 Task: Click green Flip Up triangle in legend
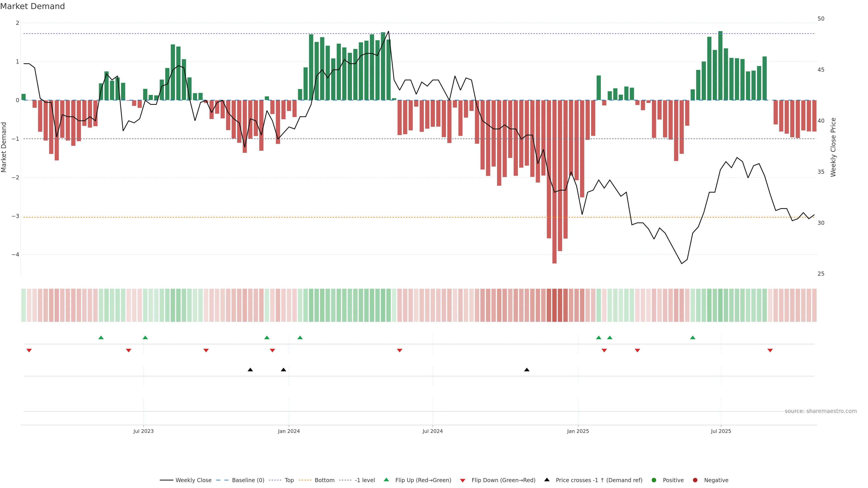tap(387, 480)
